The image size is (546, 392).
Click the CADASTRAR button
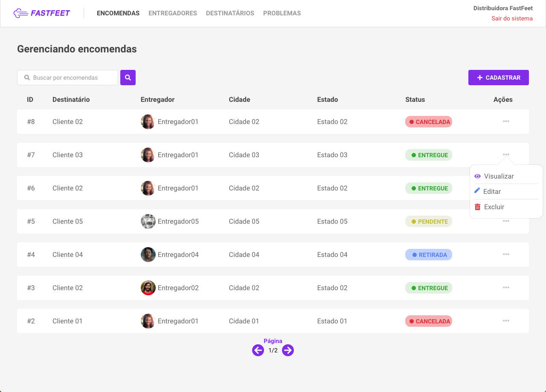pyautogui.click(x=498, y=77)
